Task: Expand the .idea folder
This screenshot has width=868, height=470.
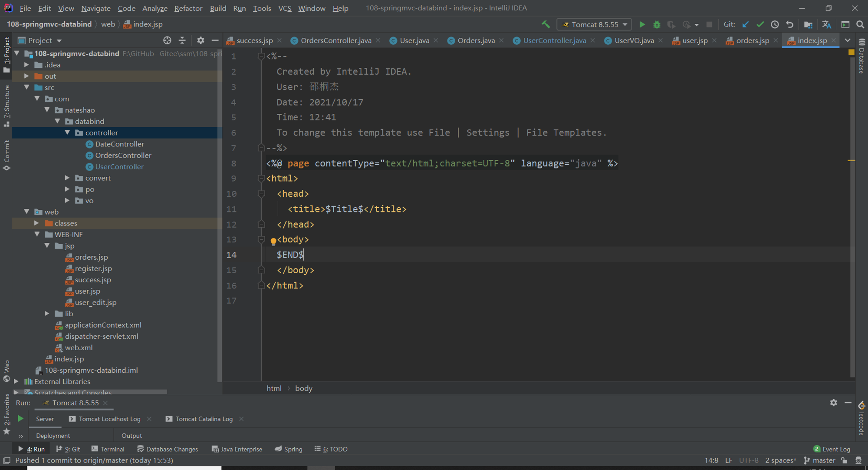Action: [27, 65]
